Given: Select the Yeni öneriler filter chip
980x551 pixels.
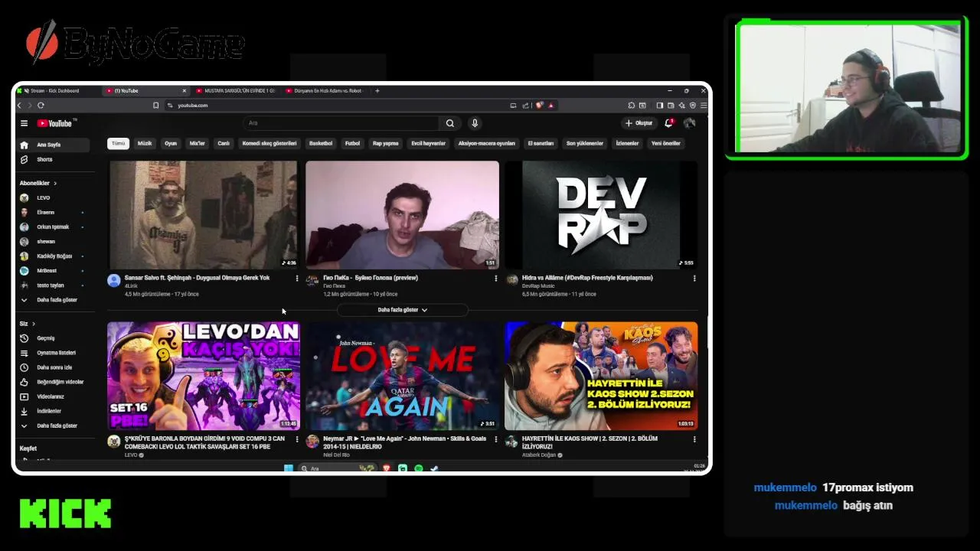Looking at the screenshot, I should point(665,143).
